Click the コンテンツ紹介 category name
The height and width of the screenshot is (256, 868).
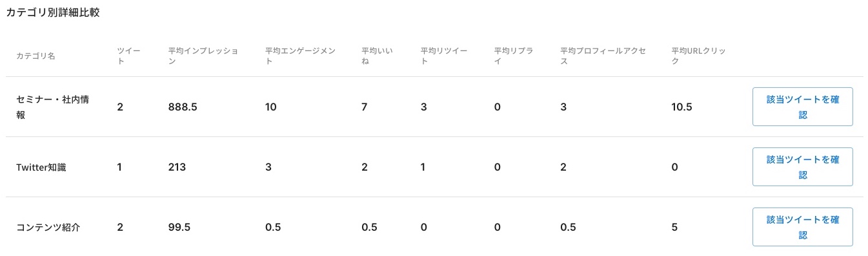click(48, 228)
